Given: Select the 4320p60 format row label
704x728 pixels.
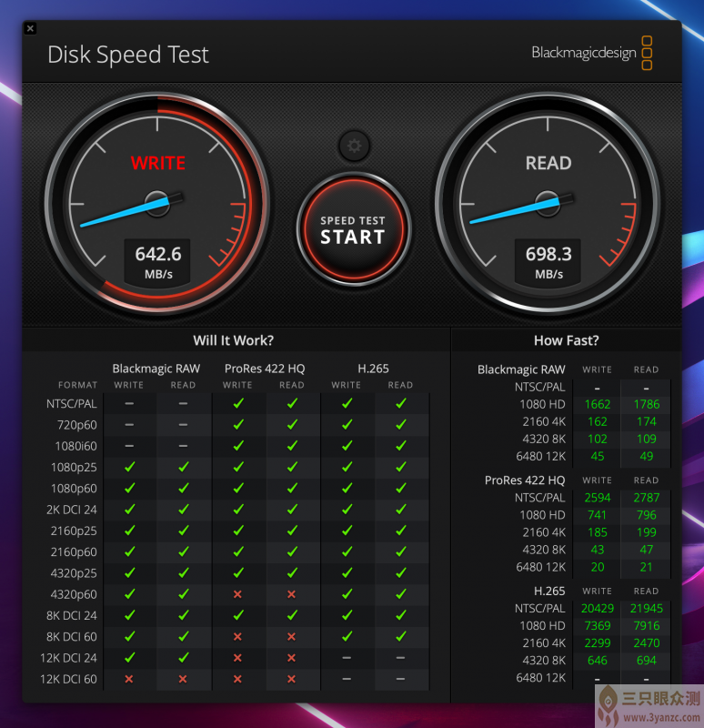Looking at the screenshot, I should [x=74, y=594].
